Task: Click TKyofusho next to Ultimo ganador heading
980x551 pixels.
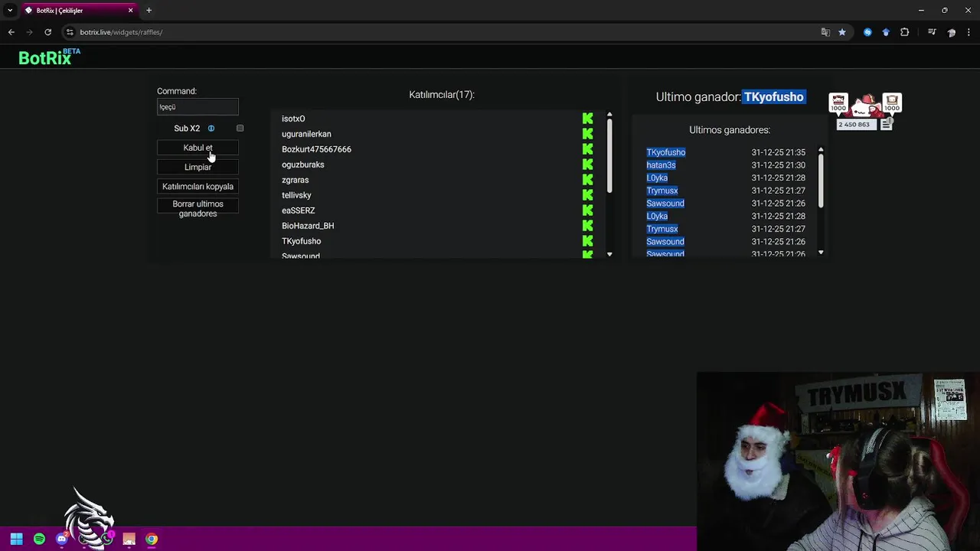Action: pyautogui.click(x=773, y=97)
